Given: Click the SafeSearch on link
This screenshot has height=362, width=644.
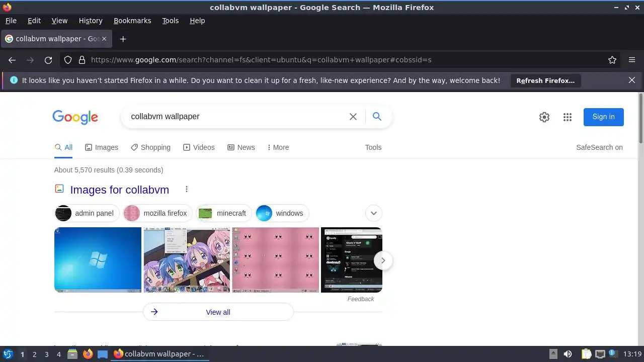Looking at the screenshot, I should [599, 147].
